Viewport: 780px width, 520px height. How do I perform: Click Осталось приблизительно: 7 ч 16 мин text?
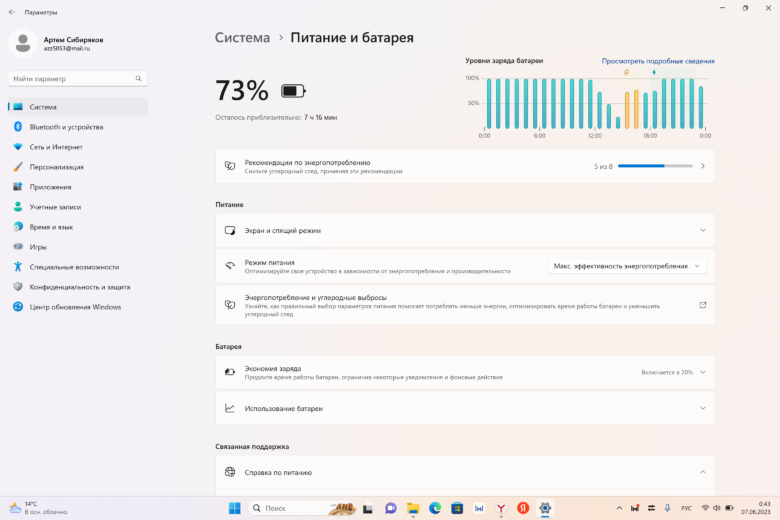(276, 117)
